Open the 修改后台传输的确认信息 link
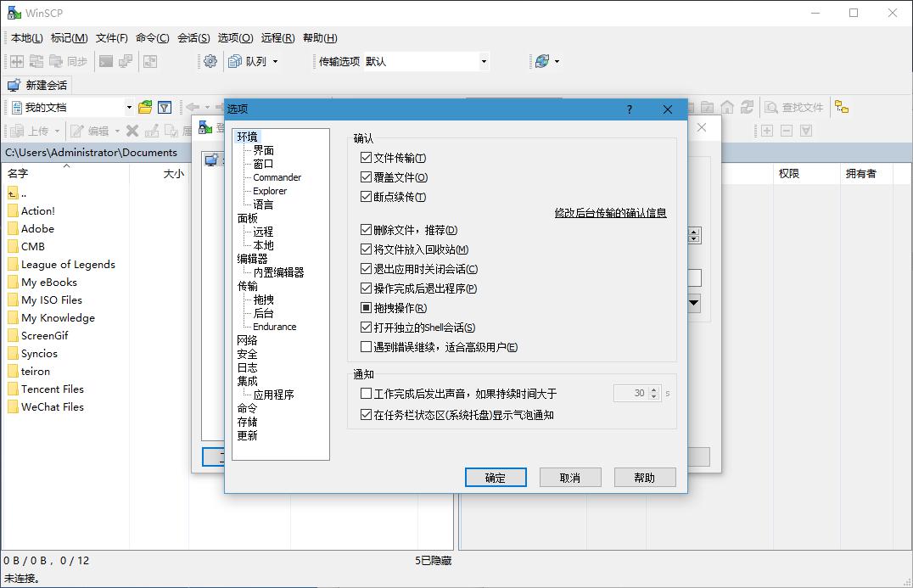913x588 pixels. click(610, 213)
